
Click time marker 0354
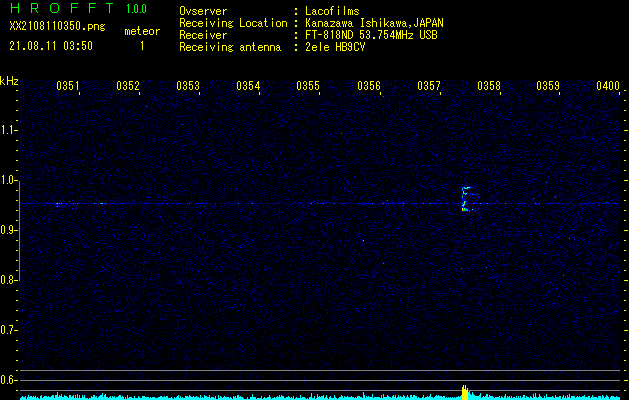(248, 86)
